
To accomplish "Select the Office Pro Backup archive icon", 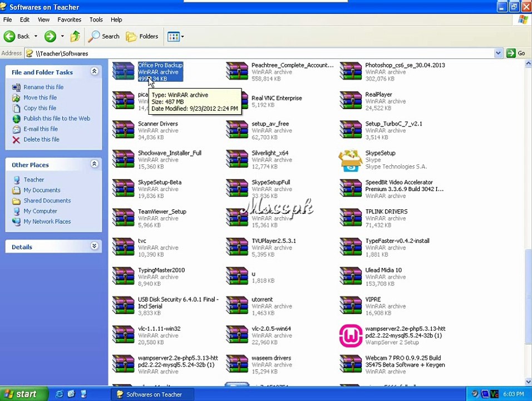I will pyautogui.click(x=124, y=71).
